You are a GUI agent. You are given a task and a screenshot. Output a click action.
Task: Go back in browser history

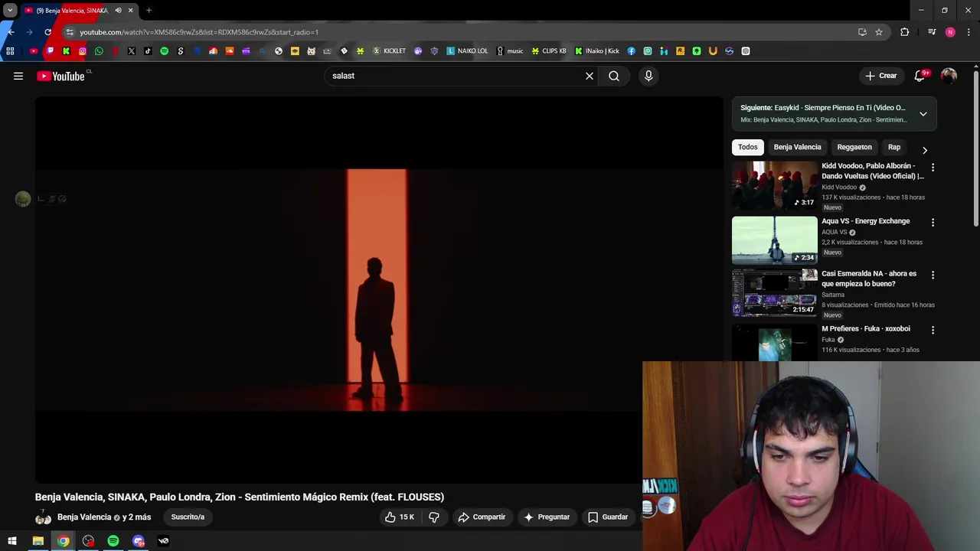point(11,32)
